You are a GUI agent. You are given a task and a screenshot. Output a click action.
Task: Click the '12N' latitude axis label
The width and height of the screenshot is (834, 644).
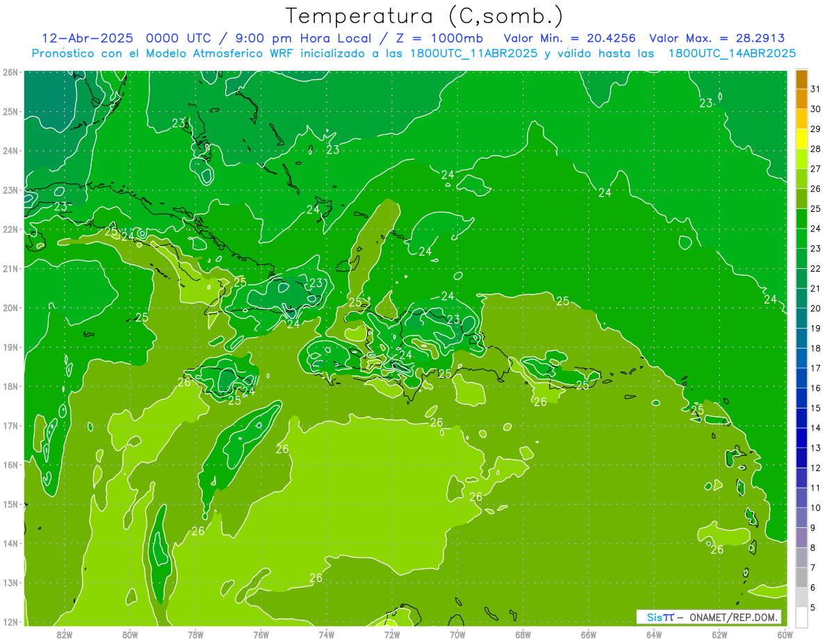[x=10, y=622]
